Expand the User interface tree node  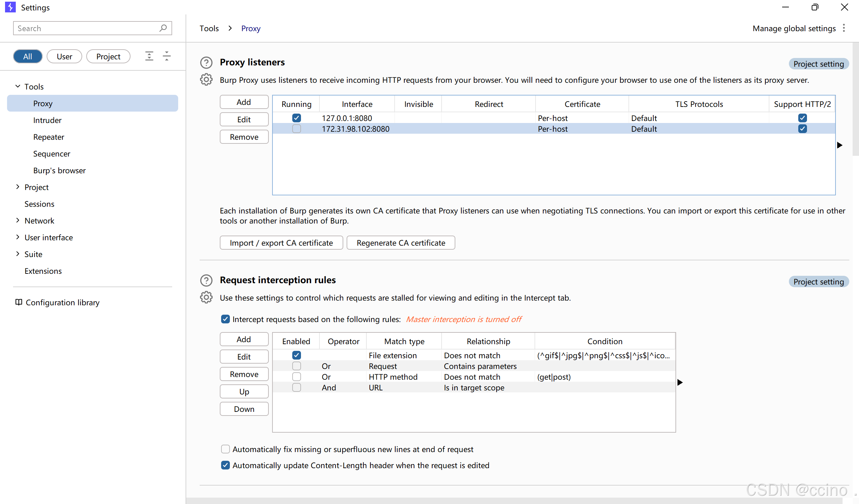pyautogui.click(x=18, y=237)
